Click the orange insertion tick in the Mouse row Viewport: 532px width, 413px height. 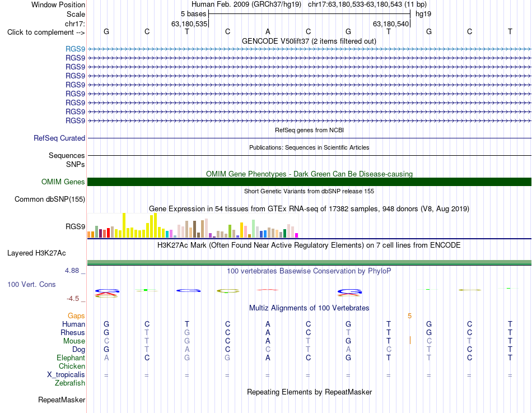click(x=410, y=340)
